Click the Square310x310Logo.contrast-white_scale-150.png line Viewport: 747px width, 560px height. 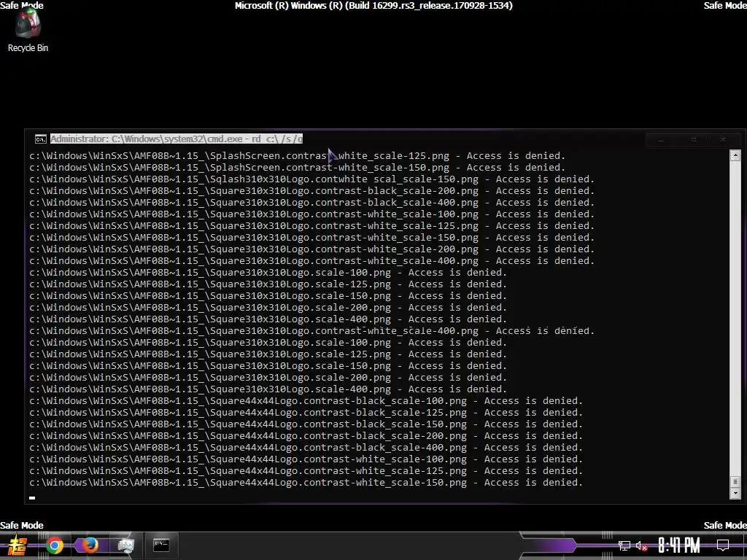312,238
